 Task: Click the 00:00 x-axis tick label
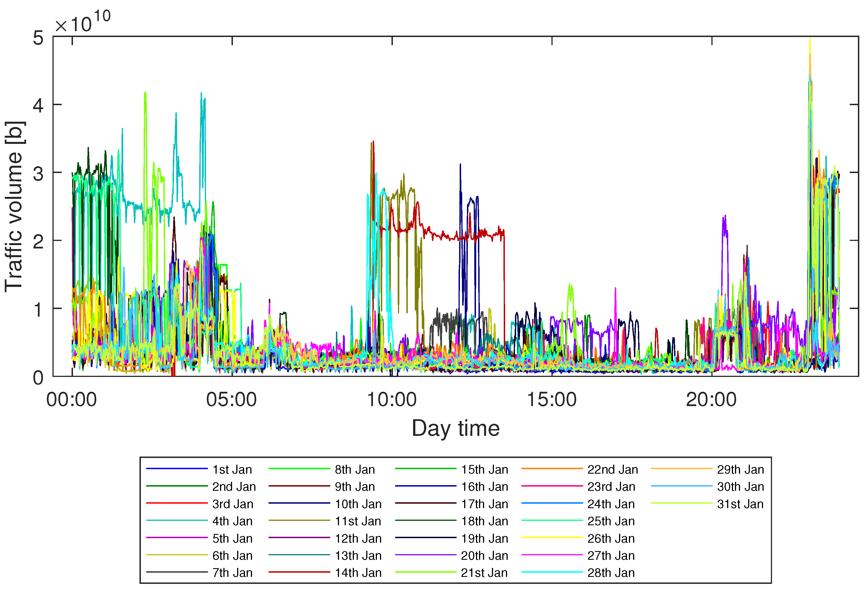72,400
